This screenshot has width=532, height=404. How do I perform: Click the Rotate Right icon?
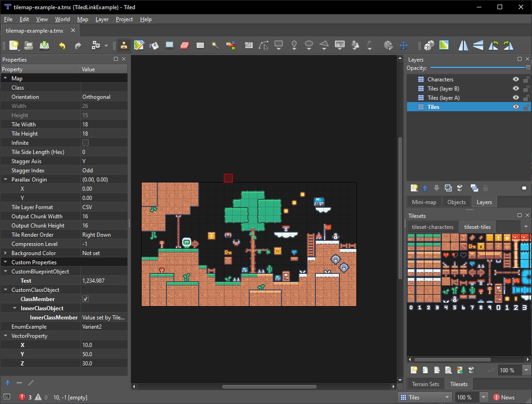point(508,45)
